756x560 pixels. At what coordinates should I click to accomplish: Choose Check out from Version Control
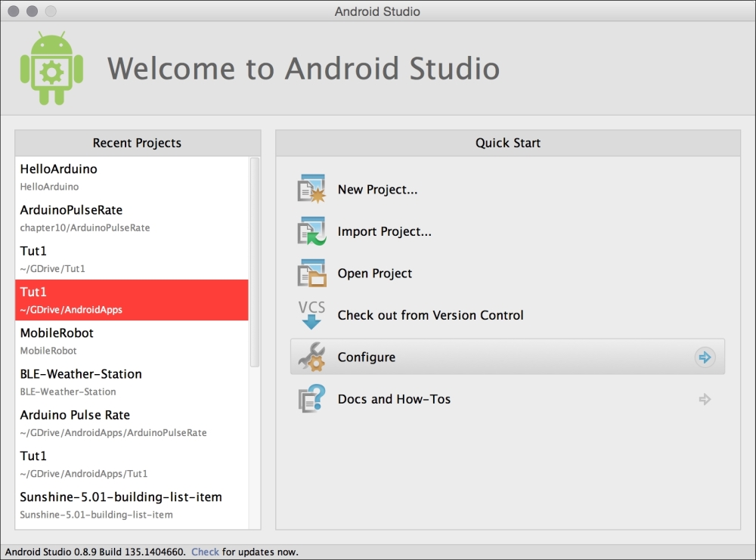pyautogui.click(x=430, y=315)
